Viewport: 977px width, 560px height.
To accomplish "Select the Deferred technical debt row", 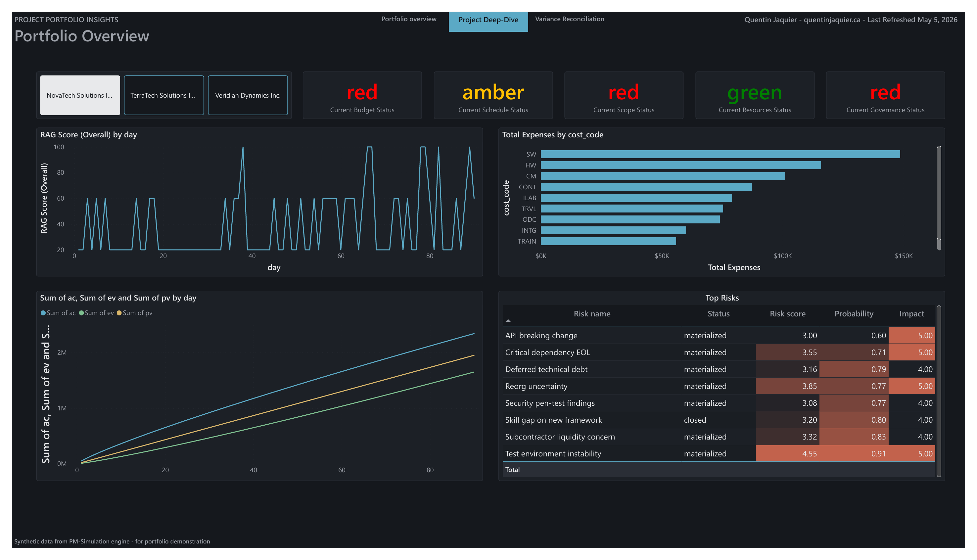I will [718, 369].
